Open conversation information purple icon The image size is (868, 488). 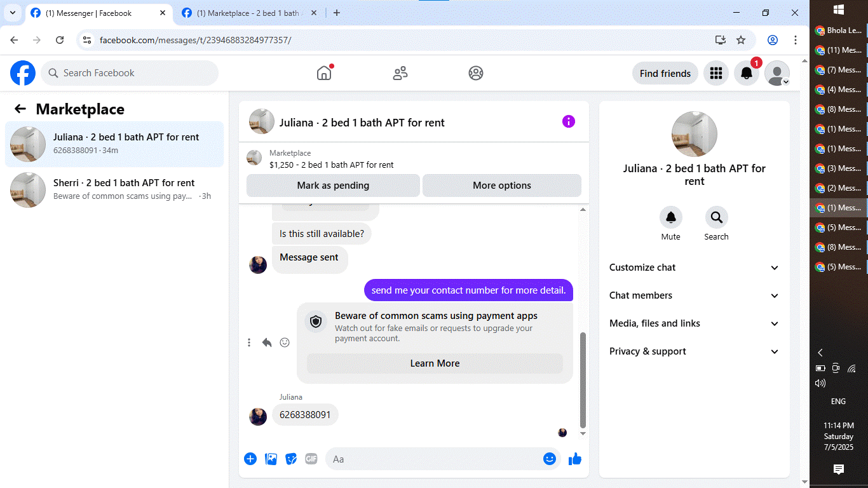click(569, 121)
